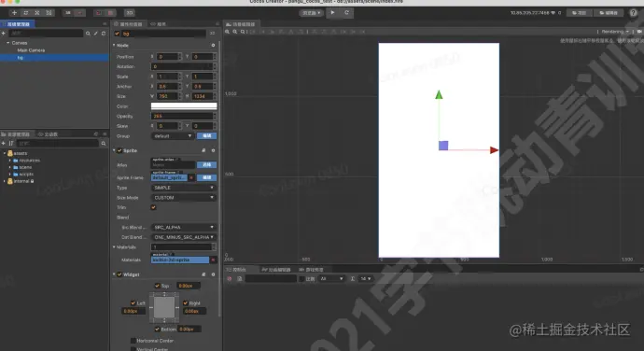The height and width of the screenshot is (351, 644).
Task: Enable the Horizontal Center checkbox
Action: click(x=133, y=341)
